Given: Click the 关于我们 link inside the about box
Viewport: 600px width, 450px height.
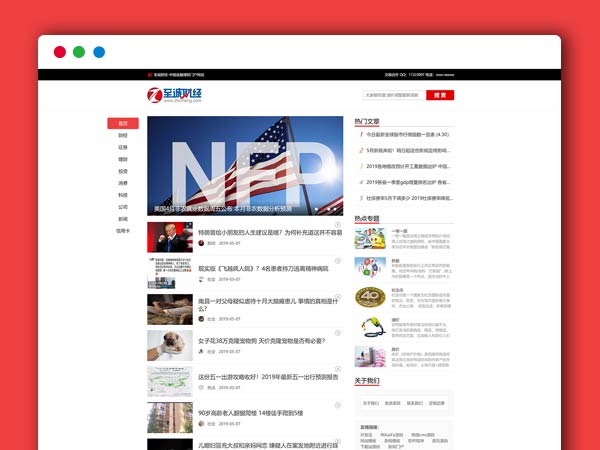Looking at the screenshot, I should (371, 403).
